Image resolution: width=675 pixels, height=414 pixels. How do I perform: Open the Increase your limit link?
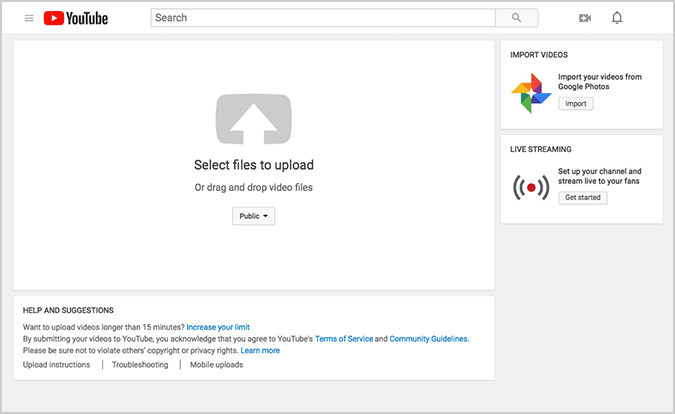pyautogui.click(x=218, y=327)
